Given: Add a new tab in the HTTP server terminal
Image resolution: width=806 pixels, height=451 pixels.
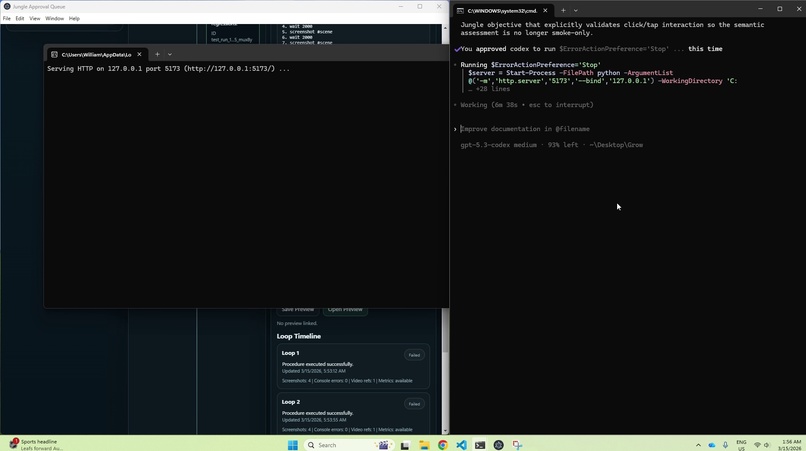Looking at the screenshot, I should tap(157, 55).
